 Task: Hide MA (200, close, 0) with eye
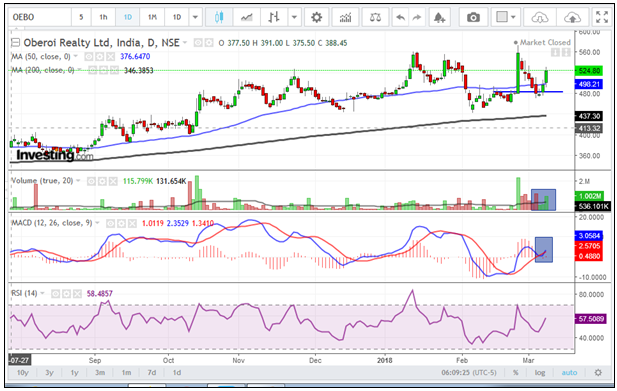coord(92,70)
